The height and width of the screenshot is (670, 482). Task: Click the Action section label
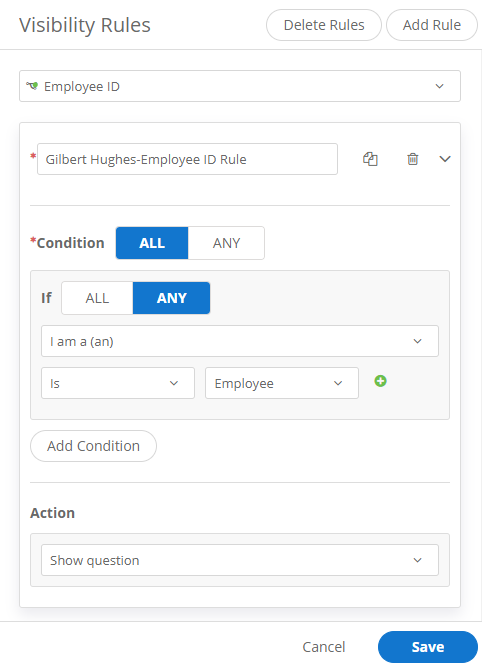tap(52, 513)
